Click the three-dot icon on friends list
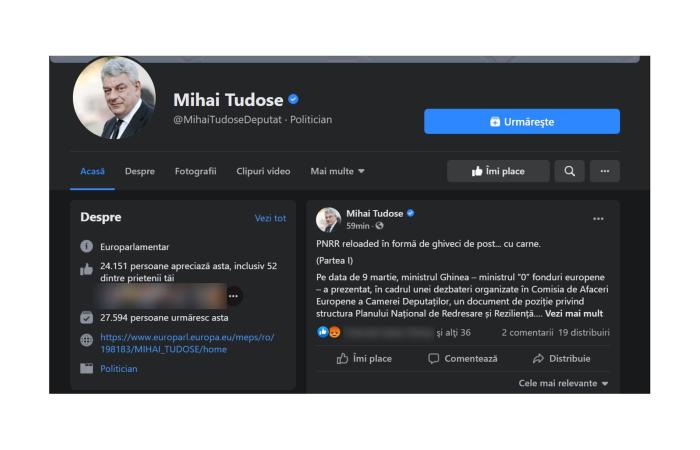This screenshot has width=700, height=450. [x=233, y=296]
